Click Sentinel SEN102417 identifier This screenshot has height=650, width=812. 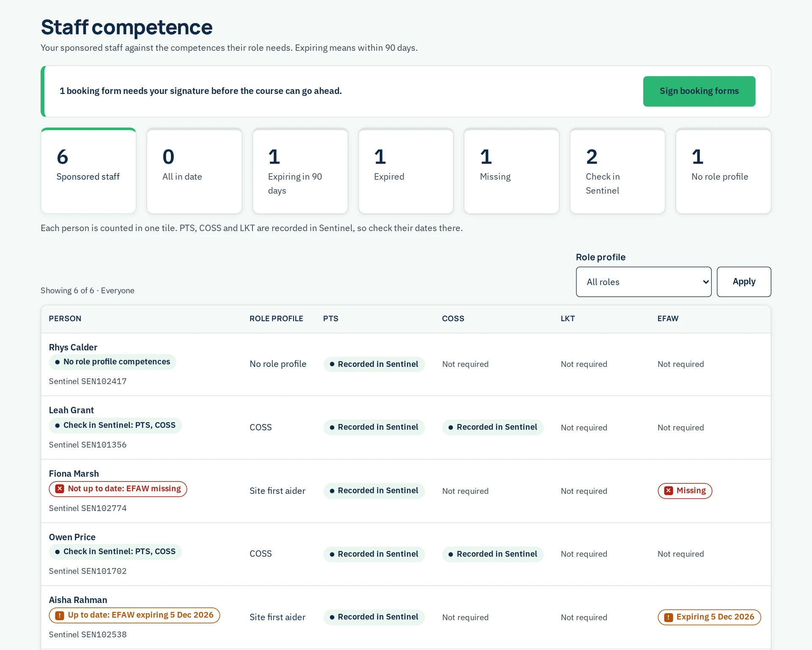click(x=88, y=382)
